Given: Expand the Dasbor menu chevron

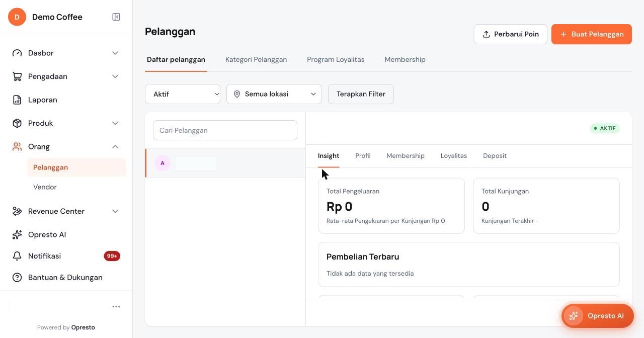Looking at the screenshot, I should pyautogui.click(x=115, y=53).
